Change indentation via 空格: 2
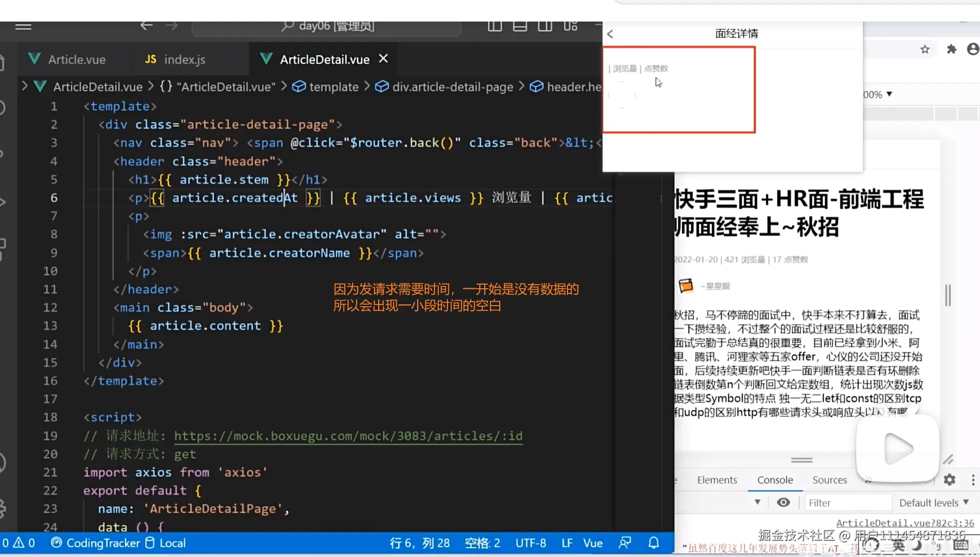This screenshot has width=980, height=557. 482,543
